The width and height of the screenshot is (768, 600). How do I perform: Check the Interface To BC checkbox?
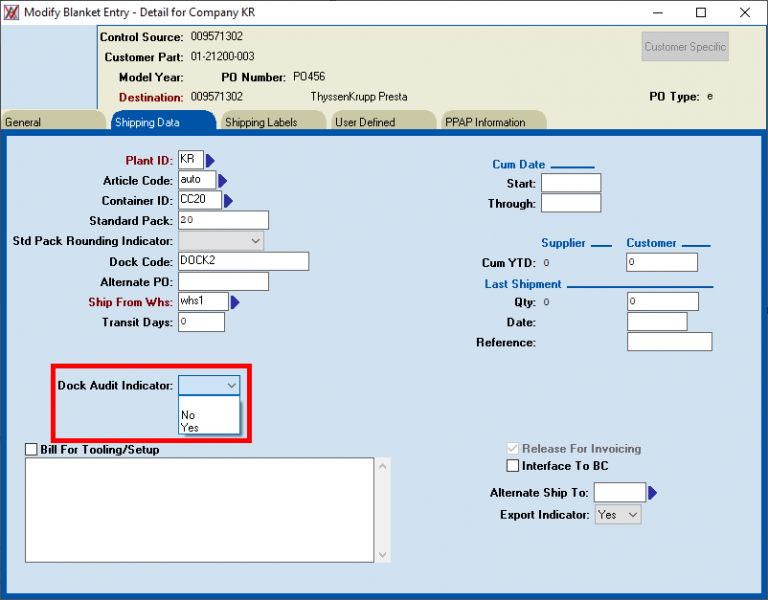(513, 466)
